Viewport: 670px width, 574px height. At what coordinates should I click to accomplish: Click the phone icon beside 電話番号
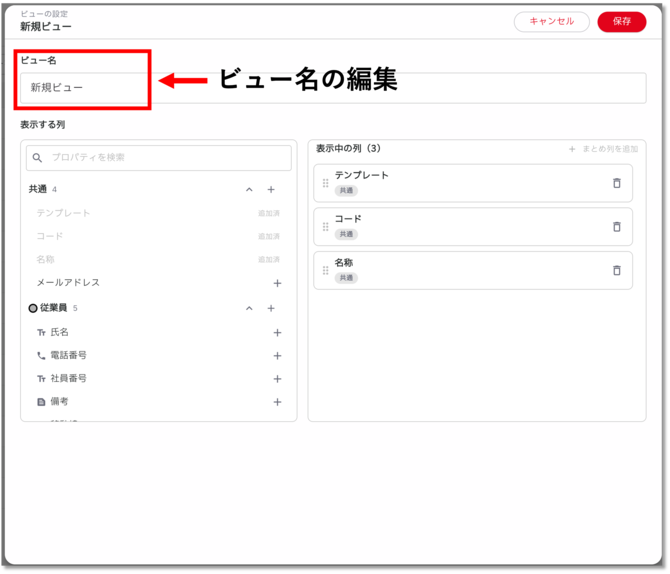(41, 356)
